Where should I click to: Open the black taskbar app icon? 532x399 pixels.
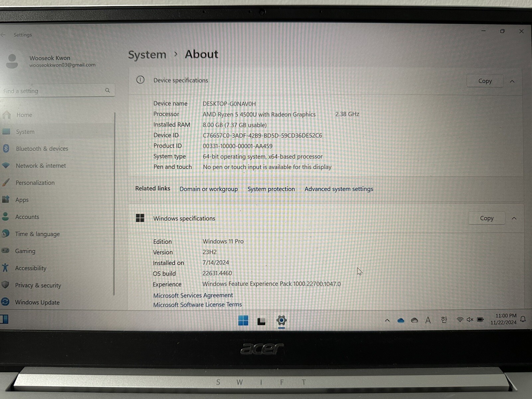click(261, 321)
